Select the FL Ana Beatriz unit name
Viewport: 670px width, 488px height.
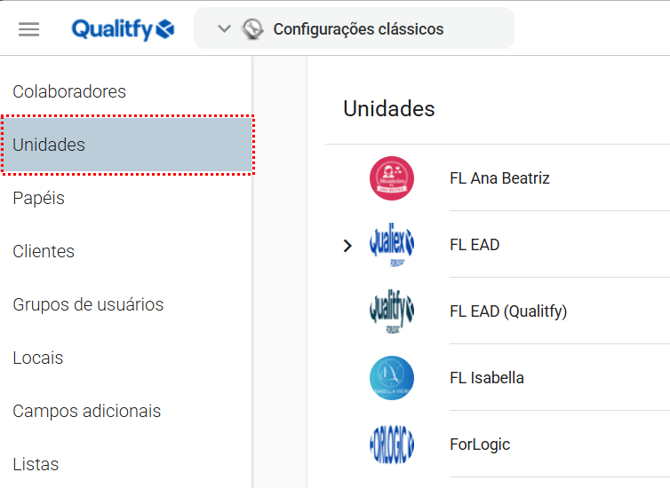[499, 178]
